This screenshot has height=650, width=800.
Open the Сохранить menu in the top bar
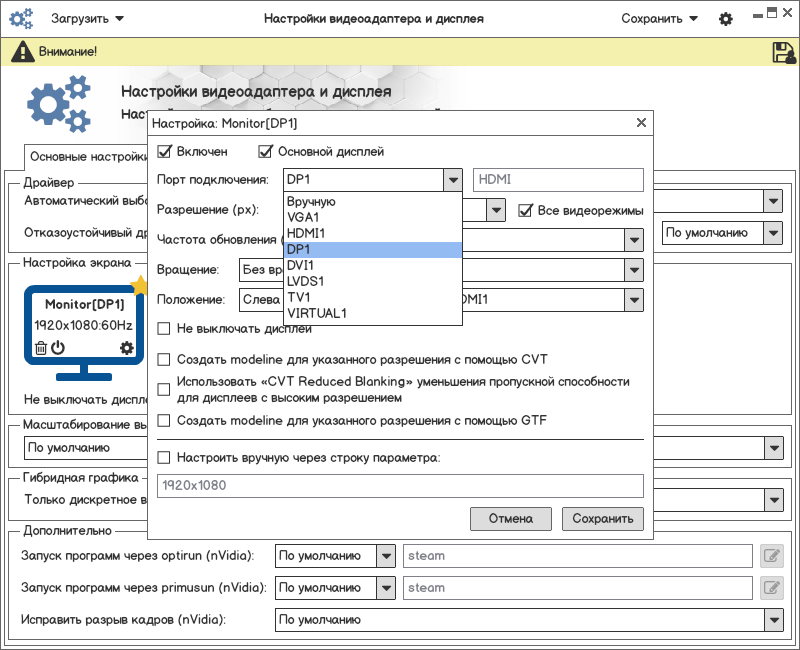[x=659, y=19]
